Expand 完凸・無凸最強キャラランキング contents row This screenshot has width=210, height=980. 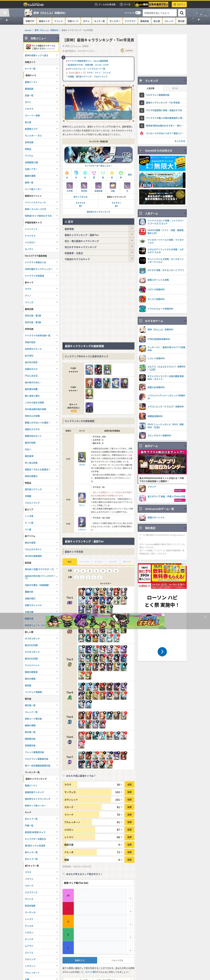coord(98,241)
